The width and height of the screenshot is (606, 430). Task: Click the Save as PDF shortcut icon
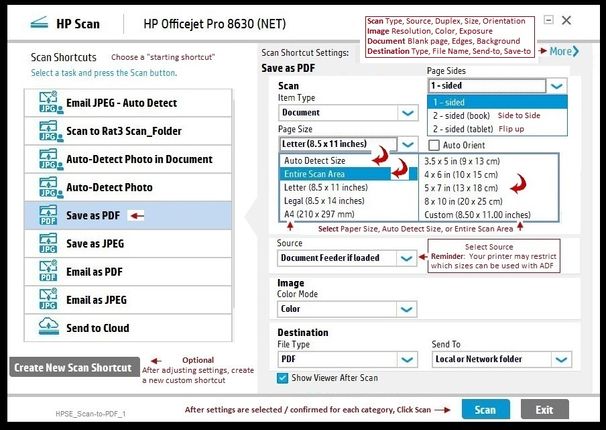coord(48,215)
